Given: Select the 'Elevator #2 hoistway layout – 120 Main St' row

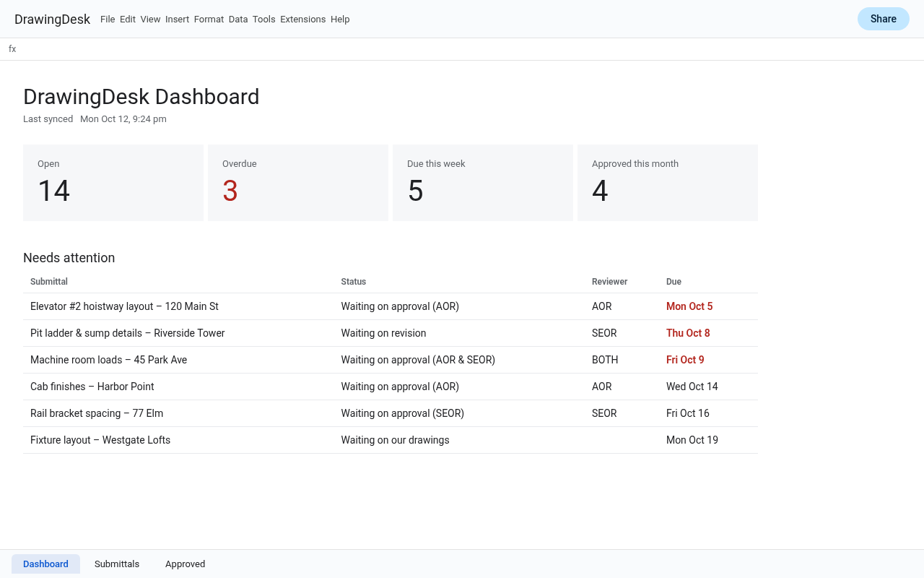Looking at the screenshot, I should click(391, 306).
